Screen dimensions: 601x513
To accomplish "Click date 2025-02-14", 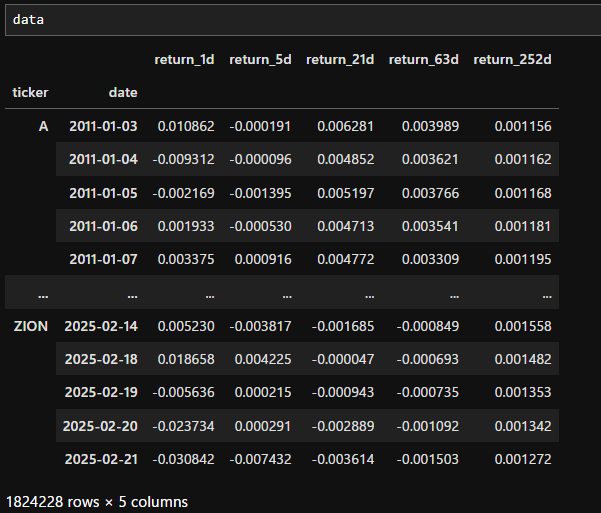I will [x=101, y=326].
